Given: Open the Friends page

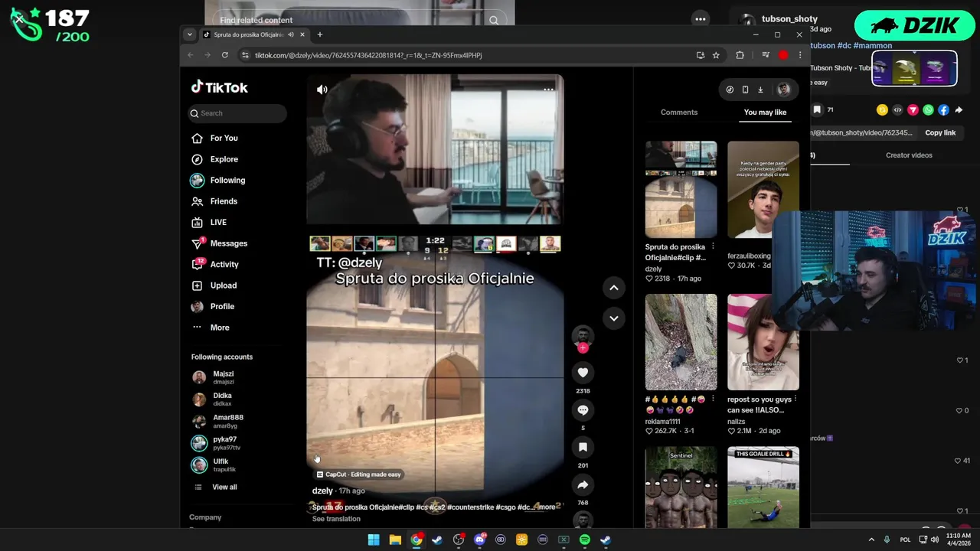Looking at the screenshot, I should pyautogui.click(x=215, y=201).
